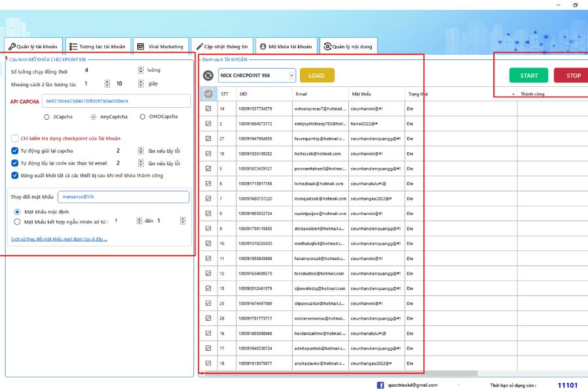Click the yellow LOAD button
Viewport: 588px width, 392px height.
tap(317, 76)
